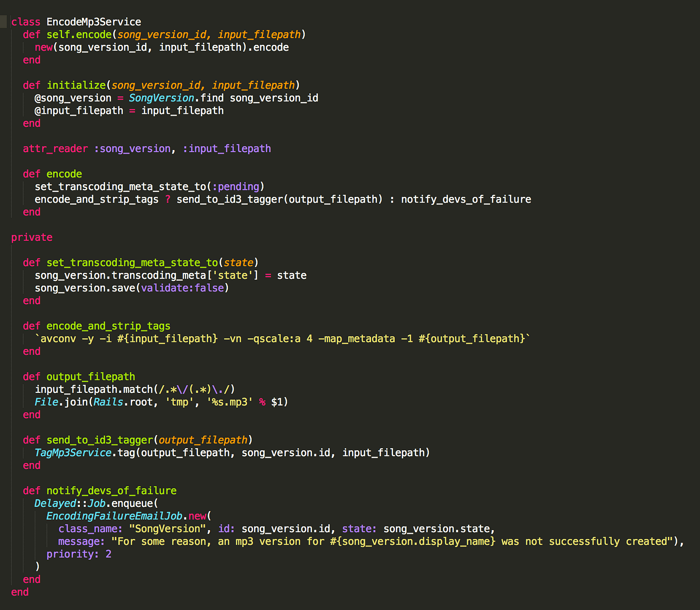Click the gutter marker beside the class line
The image size is (700, 610).
[x=4, y=22]
